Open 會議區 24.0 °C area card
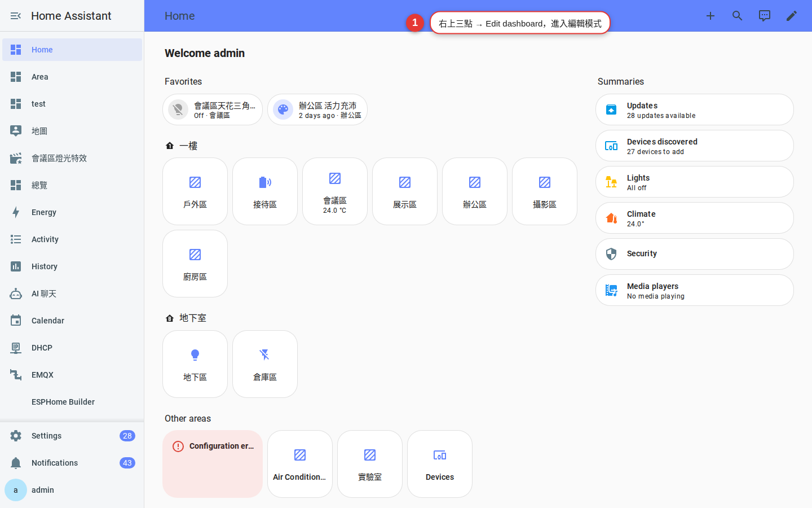Viewport: 812px width, 508px height. click(335, 191)
